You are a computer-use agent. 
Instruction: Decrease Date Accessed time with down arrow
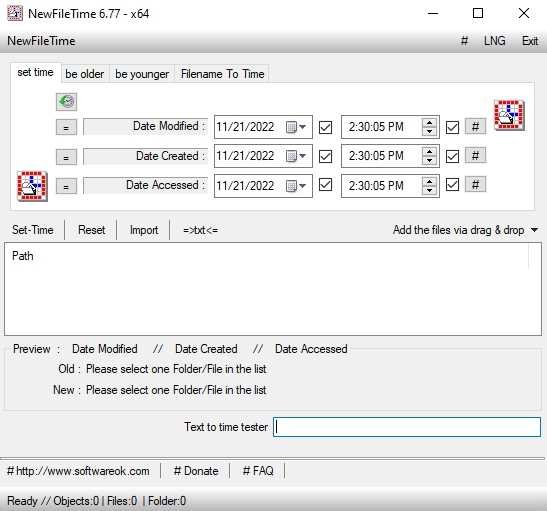tap(429, 190)
